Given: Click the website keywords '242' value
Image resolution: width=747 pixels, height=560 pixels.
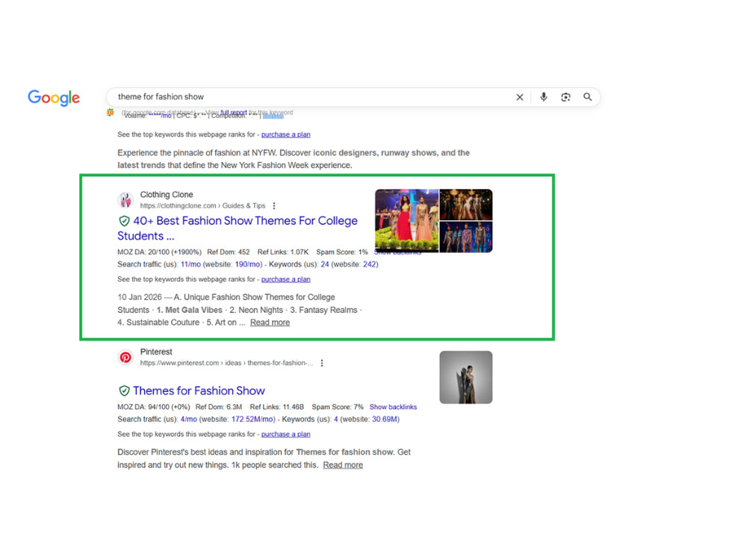Looking at the screenshot, I should tap(369, 264).
